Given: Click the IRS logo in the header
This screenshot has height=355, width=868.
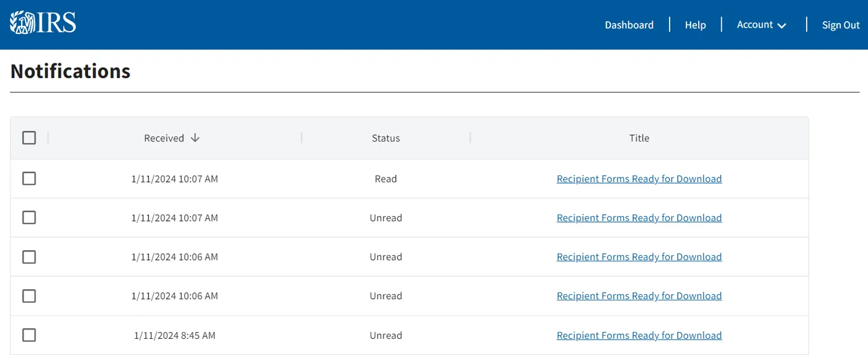Looking at the screenshot, I should [43, 23].
